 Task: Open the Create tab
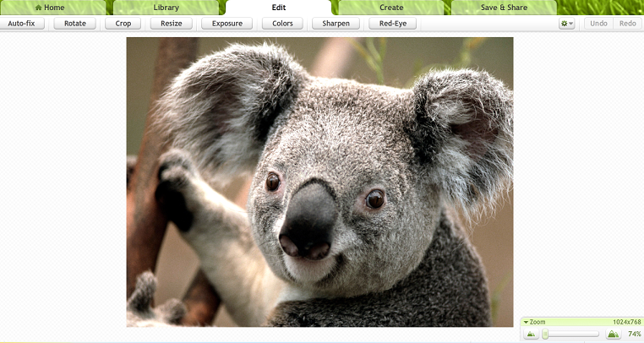click(390, 8)
